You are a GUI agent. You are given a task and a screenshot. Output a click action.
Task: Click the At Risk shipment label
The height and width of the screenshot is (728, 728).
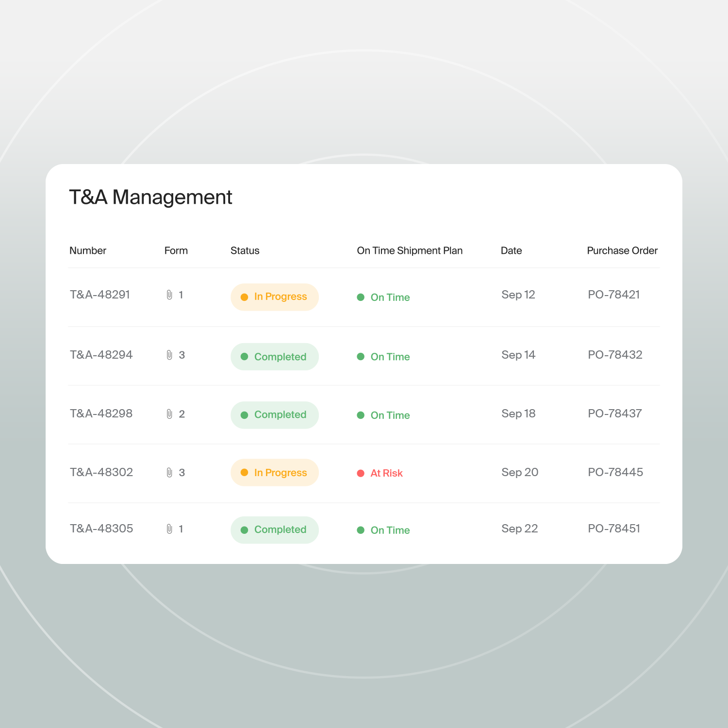386,473
